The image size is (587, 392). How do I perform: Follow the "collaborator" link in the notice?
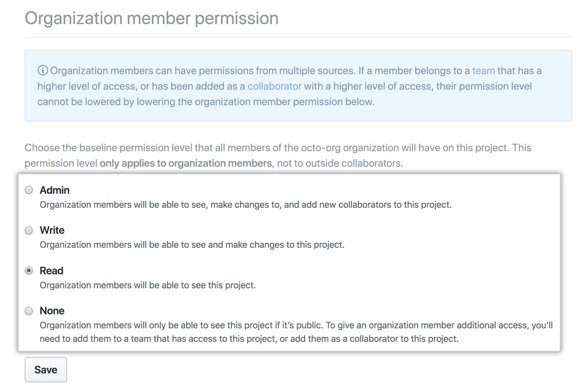coord(274,86)
